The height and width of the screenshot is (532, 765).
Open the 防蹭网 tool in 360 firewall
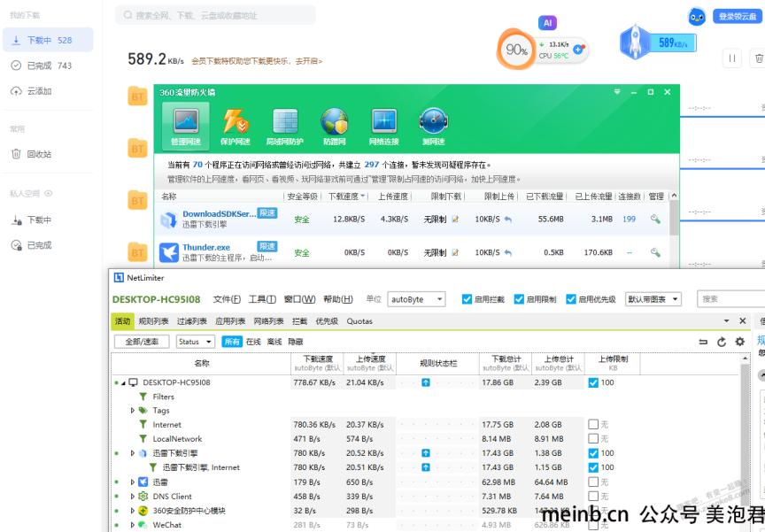coord(334,127)
